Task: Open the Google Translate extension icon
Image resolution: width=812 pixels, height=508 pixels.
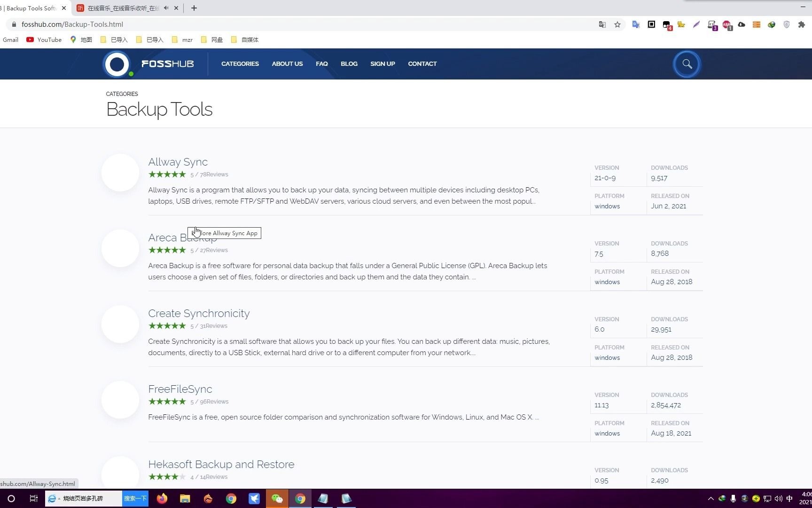Action: [x=636, y=24]
